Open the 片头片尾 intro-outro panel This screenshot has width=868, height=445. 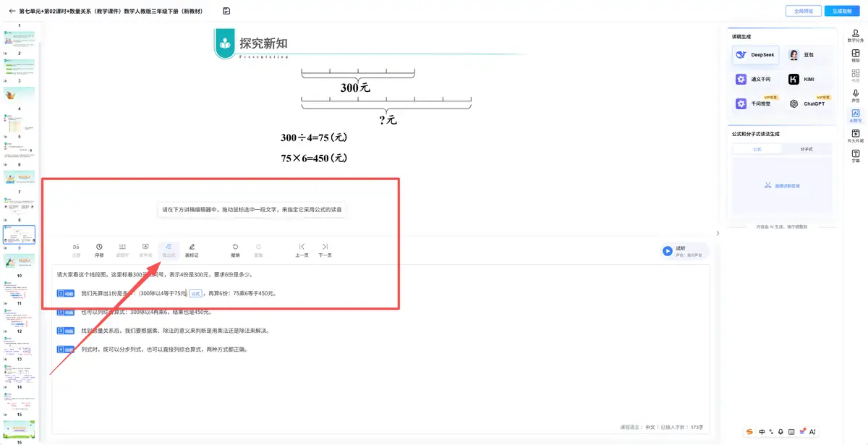coord(856,136)
